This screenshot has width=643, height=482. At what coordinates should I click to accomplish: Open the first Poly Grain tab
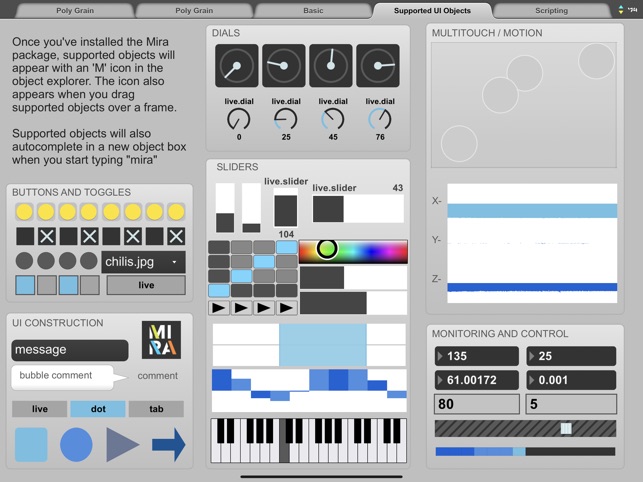pos(75,11)
